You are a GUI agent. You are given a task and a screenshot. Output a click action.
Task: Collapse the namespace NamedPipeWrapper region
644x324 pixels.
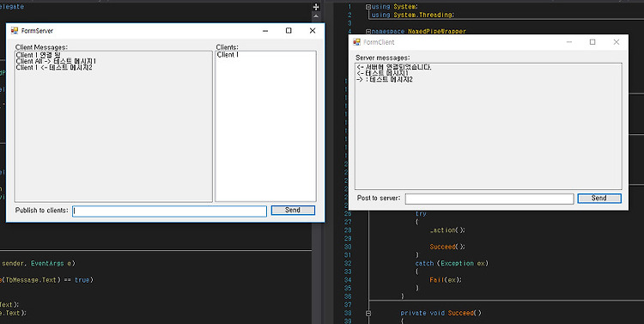[368, 31]
